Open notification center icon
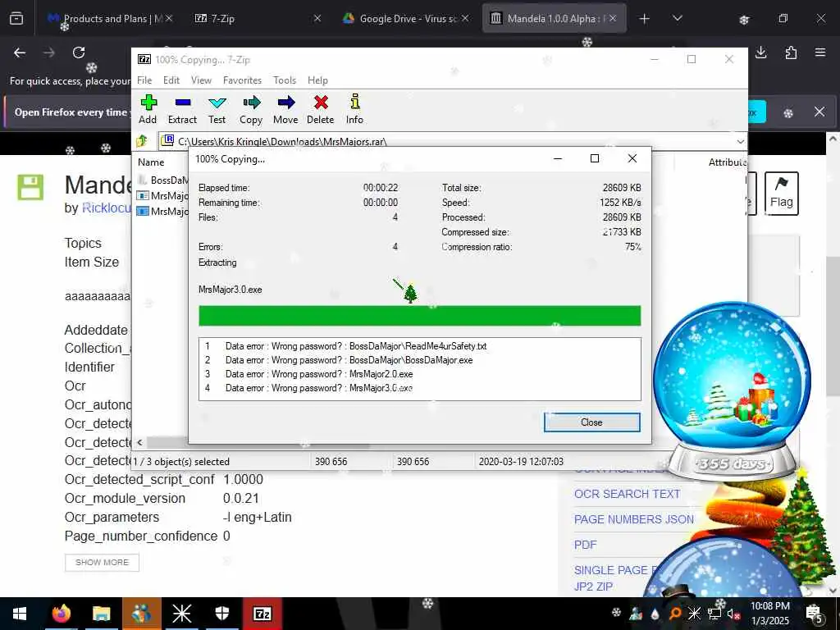 (x=815, y=614)
